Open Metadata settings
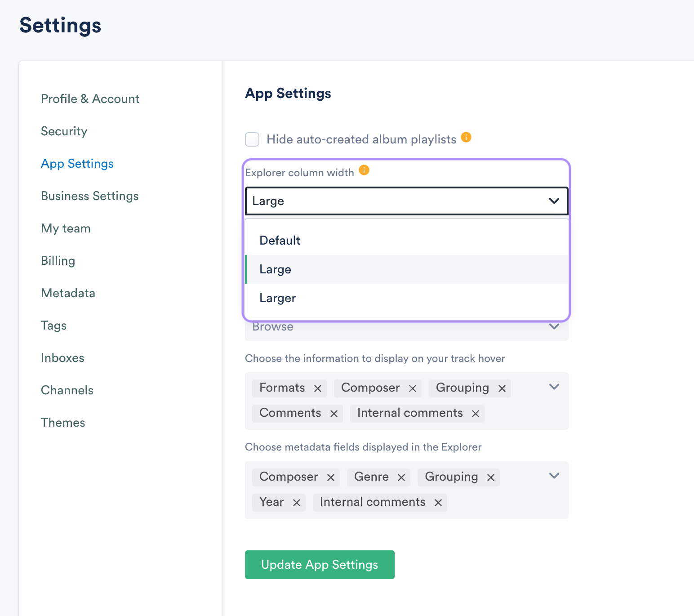 point(68,293)
